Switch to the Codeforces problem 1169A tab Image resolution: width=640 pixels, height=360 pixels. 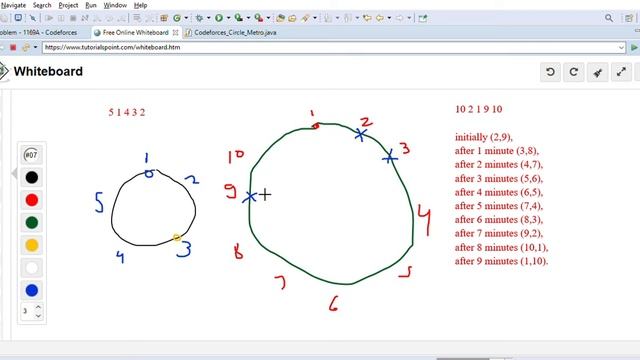coord(39,32)
